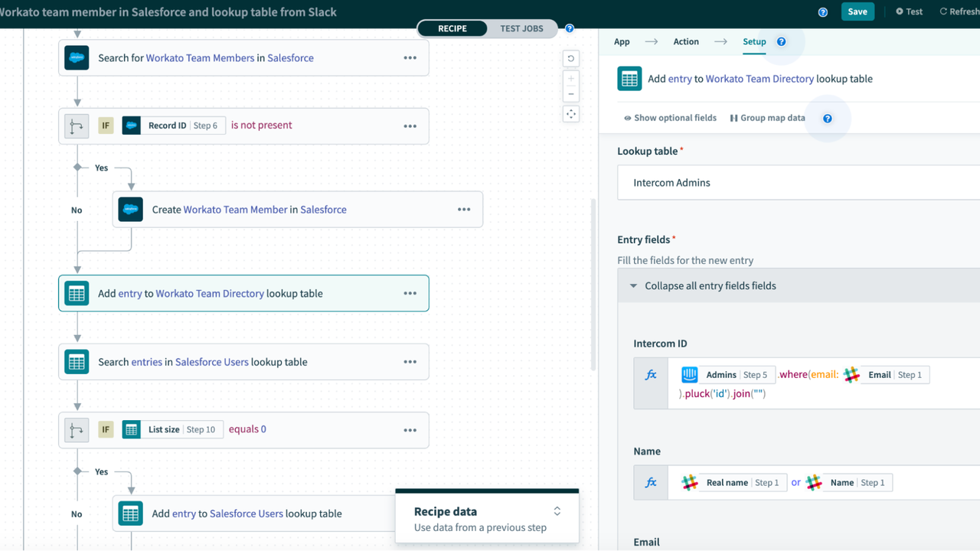
Task: Switch to the TEST JOBS tab
Action: pyautogui.click(x=521, y=28)
